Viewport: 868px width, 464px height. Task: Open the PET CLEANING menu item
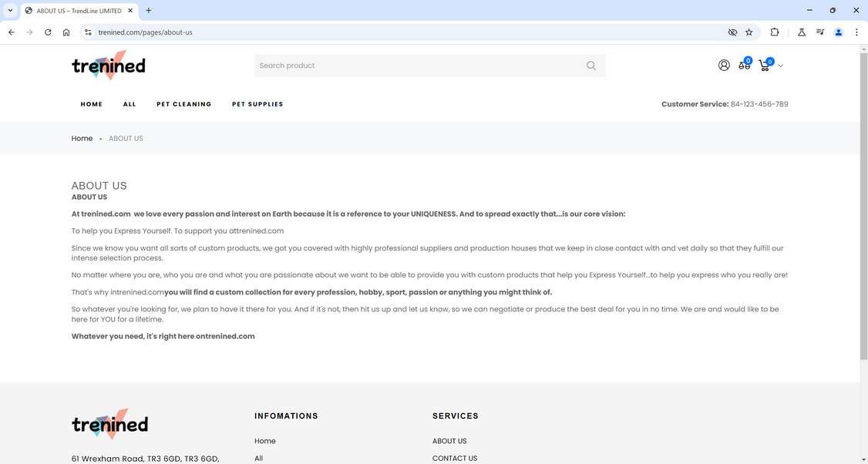[x=183, y=104]
